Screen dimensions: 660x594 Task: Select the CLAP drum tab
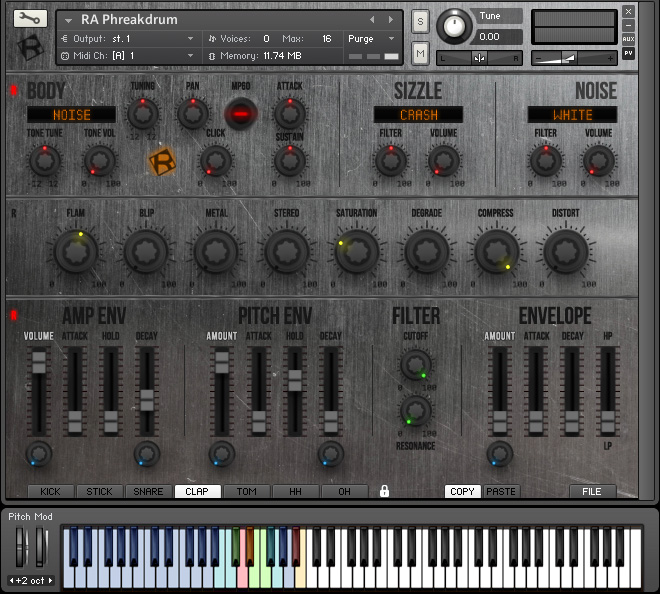point(197,491)
